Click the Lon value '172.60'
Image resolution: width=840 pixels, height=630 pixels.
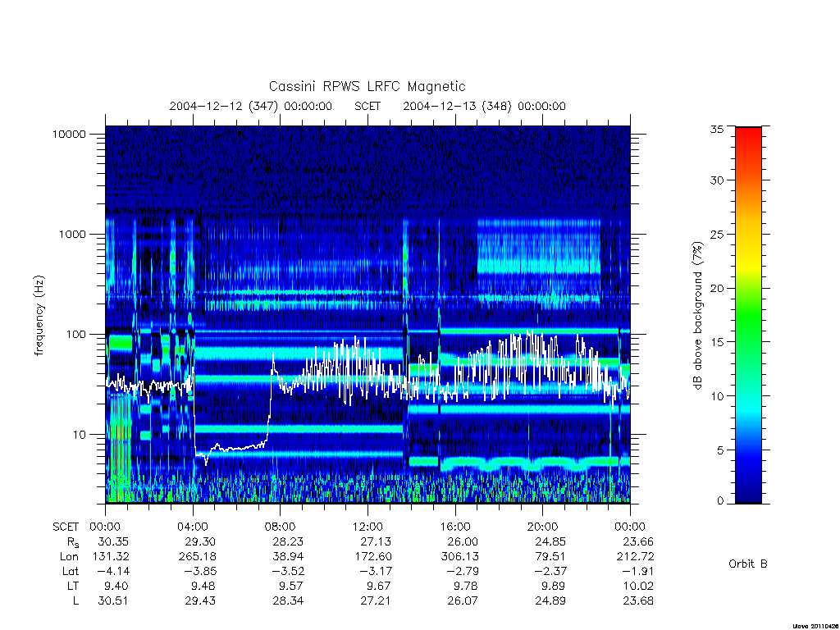pos(373,557)
